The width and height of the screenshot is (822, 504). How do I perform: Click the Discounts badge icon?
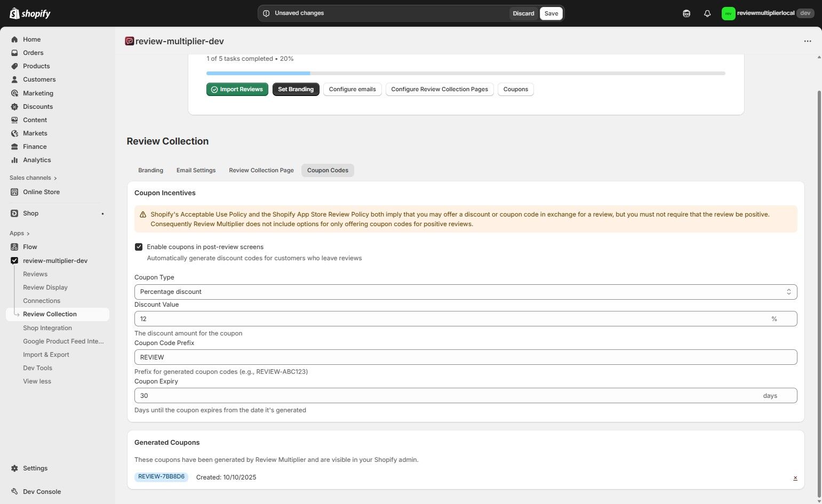tap(14, 107)
